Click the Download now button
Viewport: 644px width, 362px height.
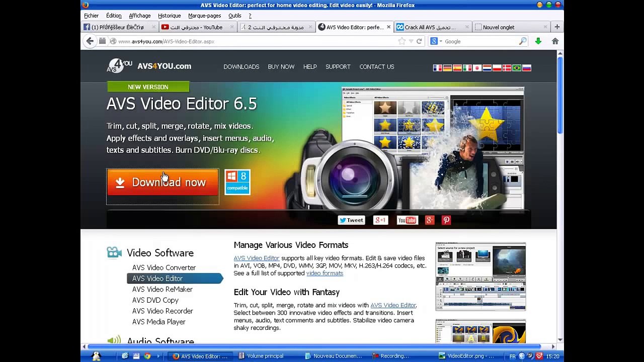pyautogui.click(x=163, y=182)
